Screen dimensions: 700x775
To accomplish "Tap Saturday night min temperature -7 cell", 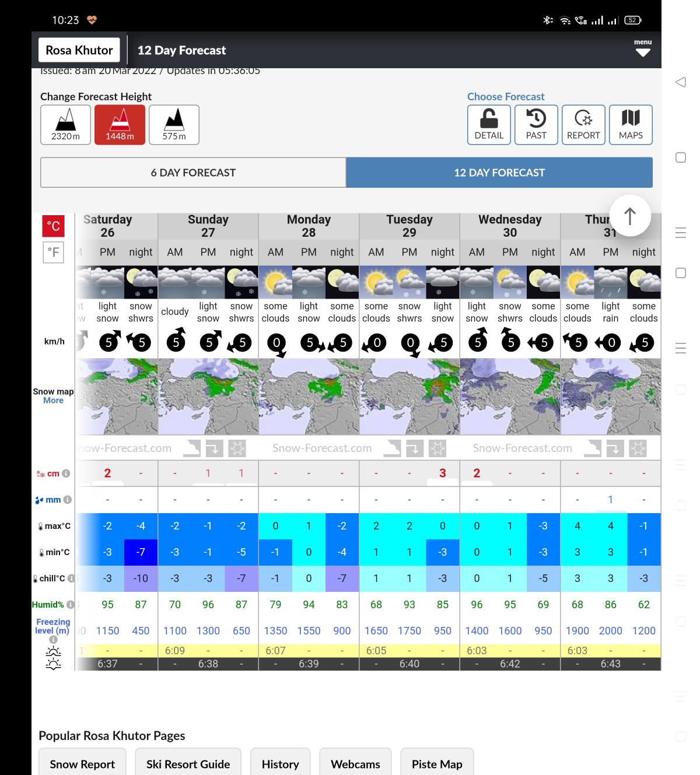I will pyautogui.click(x=141, y=552).
